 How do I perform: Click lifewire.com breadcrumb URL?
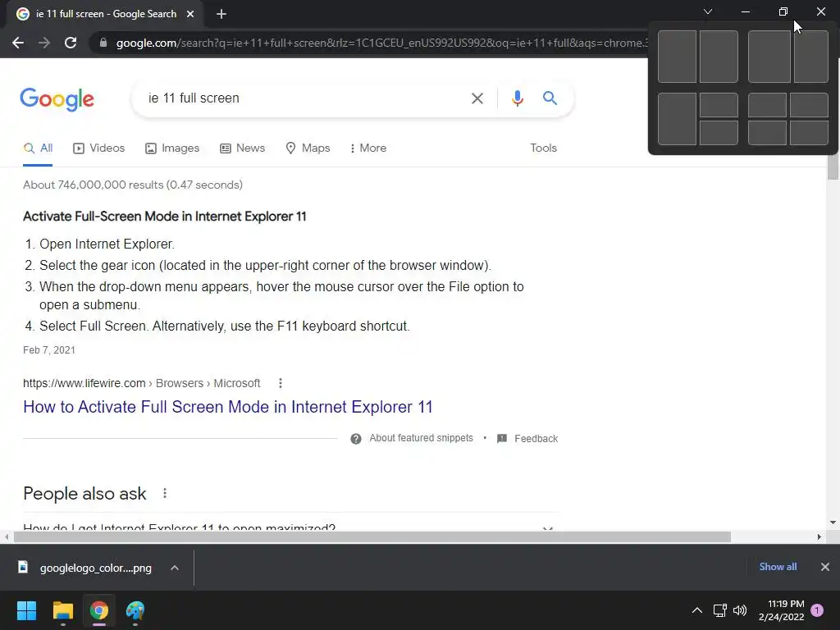pos(141,384)
